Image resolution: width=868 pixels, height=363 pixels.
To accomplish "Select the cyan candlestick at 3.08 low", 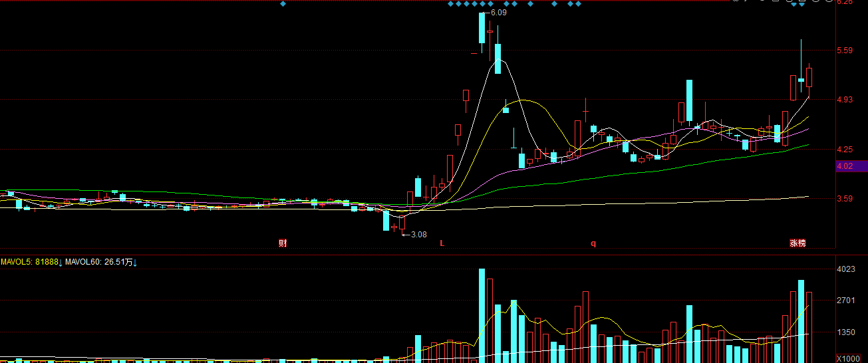I will (x=386, y=221).
